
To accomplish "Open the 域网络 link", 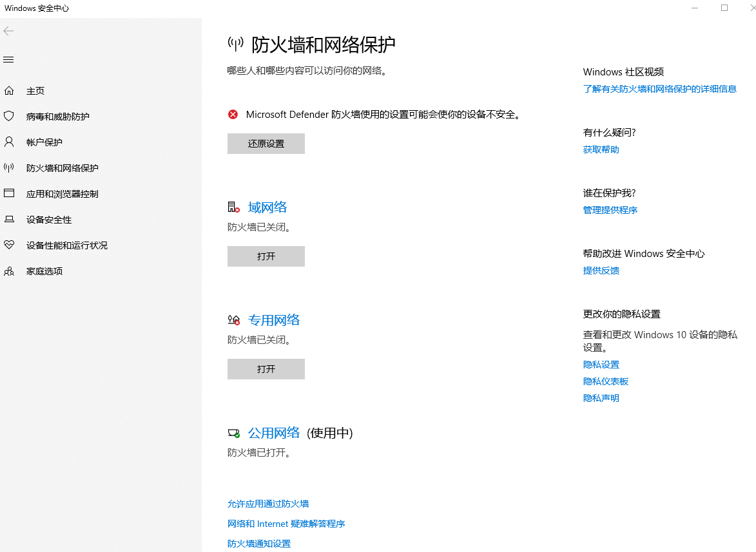I will [267, 207].
